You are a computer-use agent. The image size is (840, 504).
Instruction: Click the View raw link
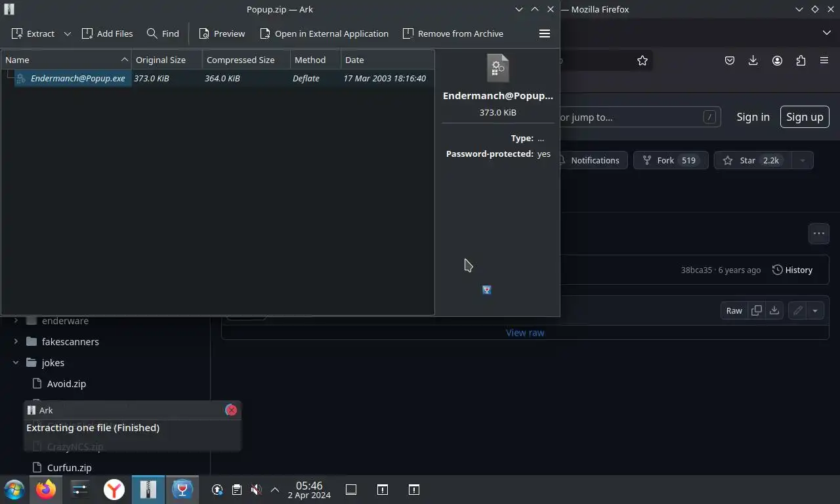pyautogui.click(x=525, y=333)
